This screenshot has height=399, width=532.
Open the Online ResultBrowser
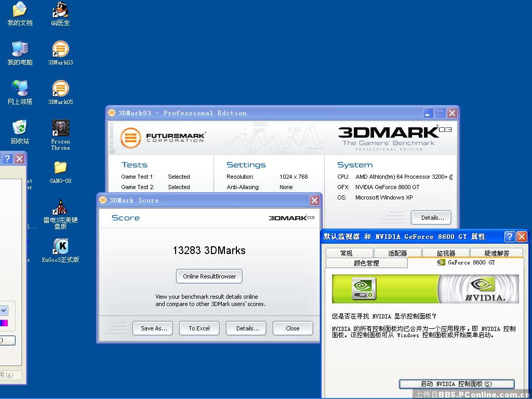pos(209,276)
